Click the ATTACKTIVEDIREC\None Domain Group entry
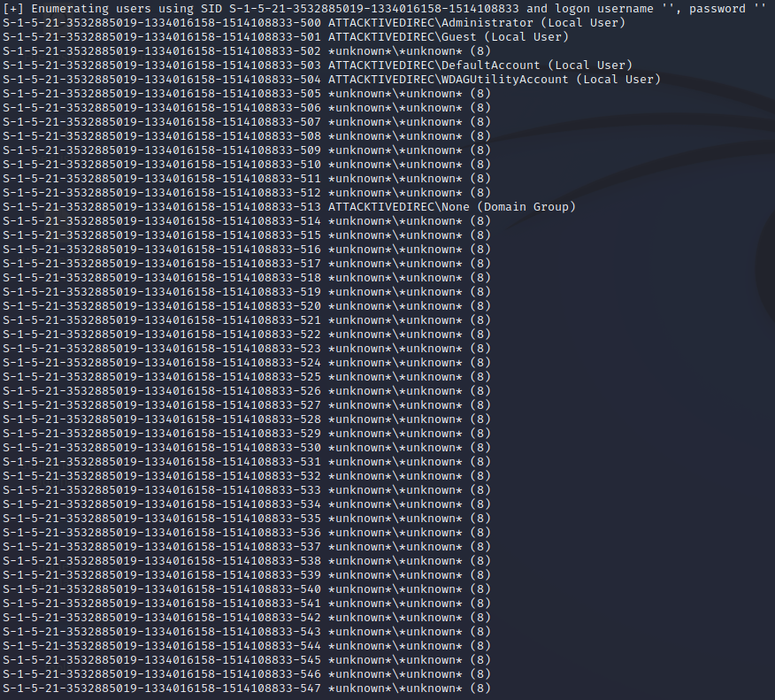 (451, 206)
